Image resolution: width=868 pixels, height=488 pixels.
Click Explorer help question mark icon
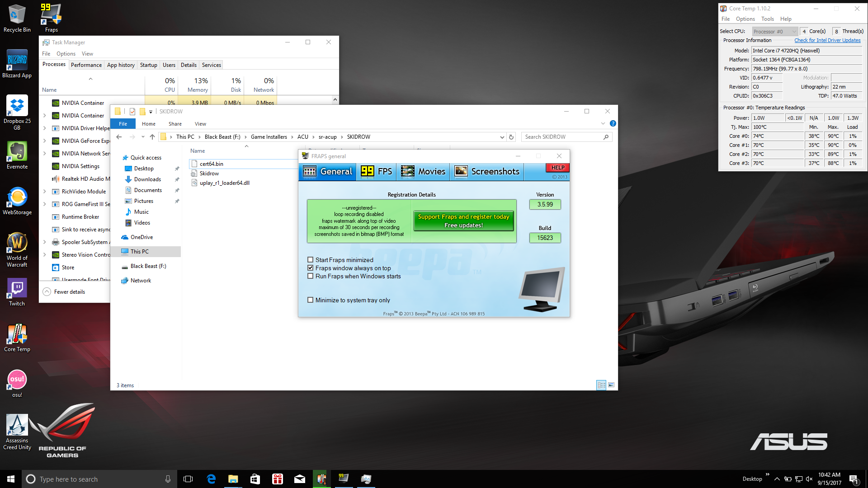click(613, 123)
